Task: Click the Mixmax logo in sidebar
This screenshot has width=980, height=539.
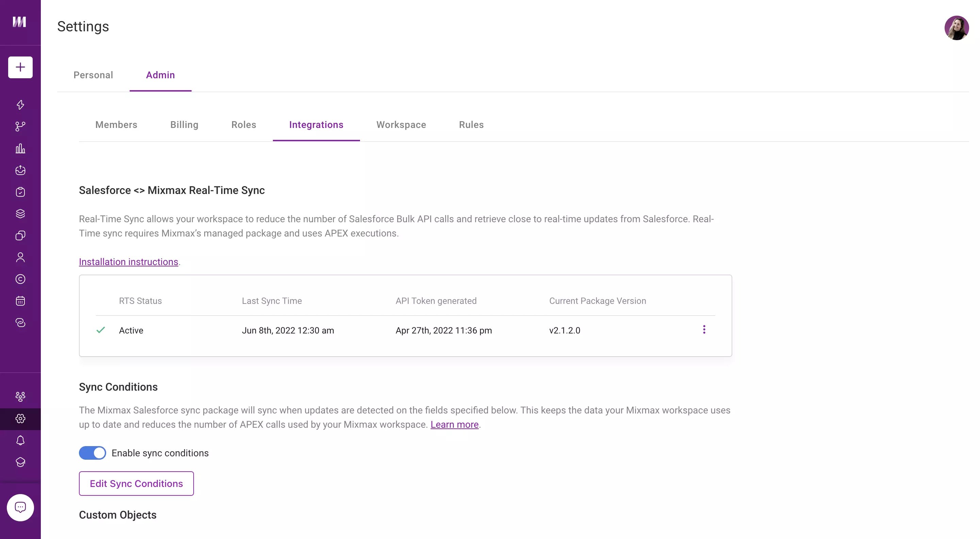Action: pyautogui.click(x=19, y=22)
